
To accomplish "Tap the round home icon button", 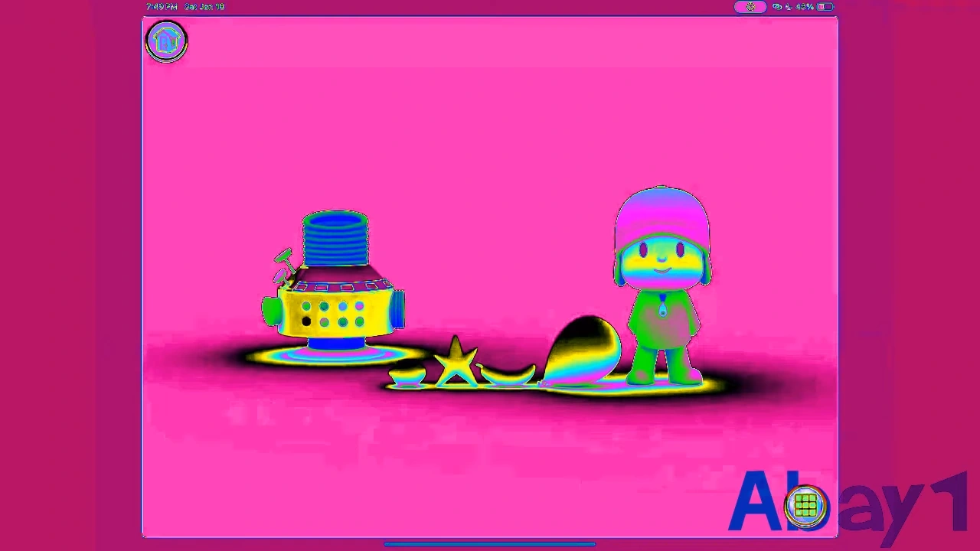I will [166, 41].
